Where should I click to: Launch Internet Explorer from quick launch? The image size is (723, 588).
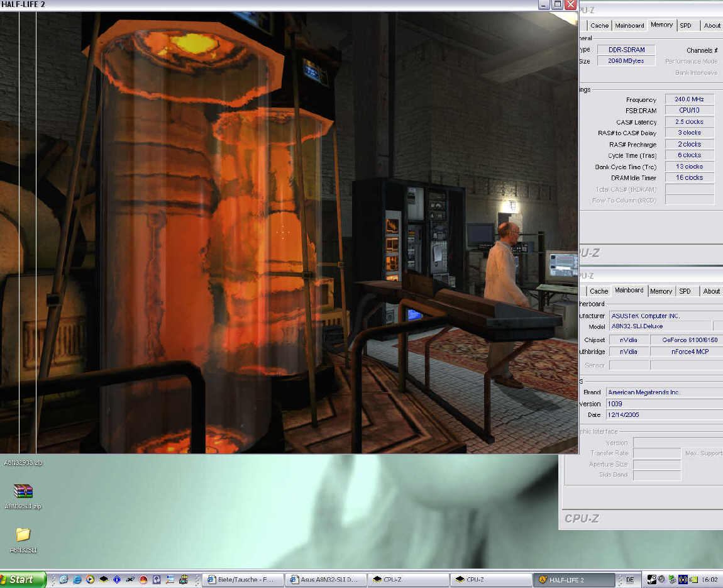pyautogui.click(x=77, y=579)
